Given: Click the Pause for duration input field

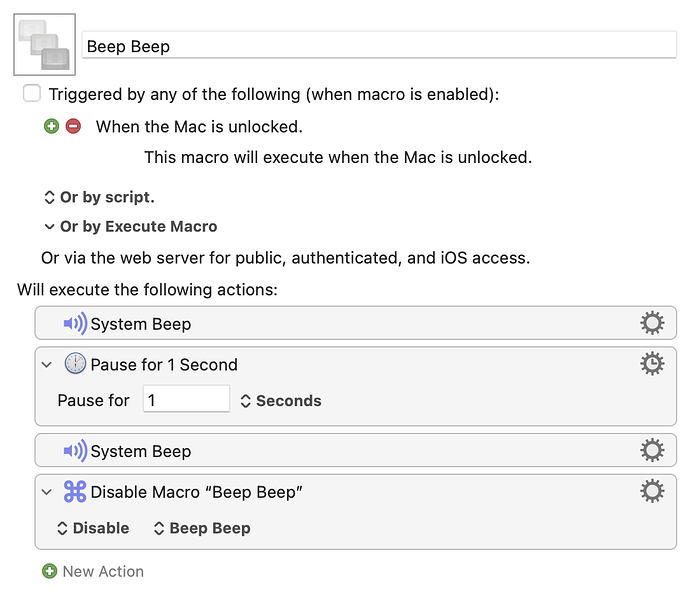Looking at the screenshot, I should click(x=186, y=400).
